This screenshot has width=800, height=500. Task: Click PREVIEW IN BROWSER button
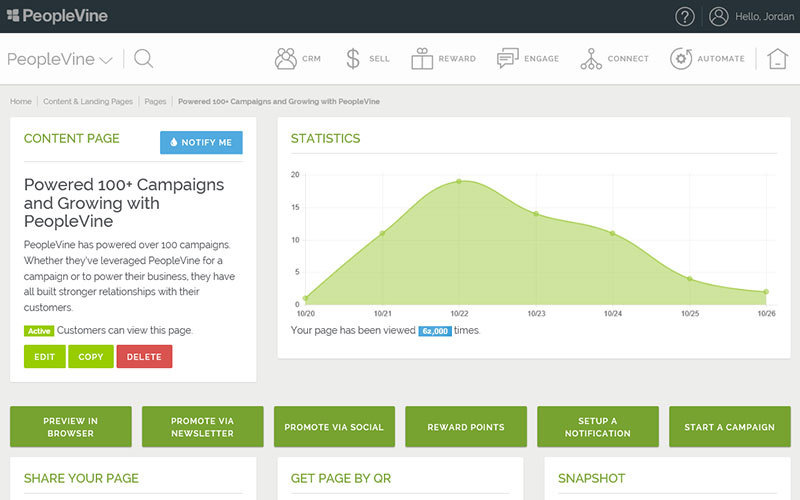[x=71, y=427]
